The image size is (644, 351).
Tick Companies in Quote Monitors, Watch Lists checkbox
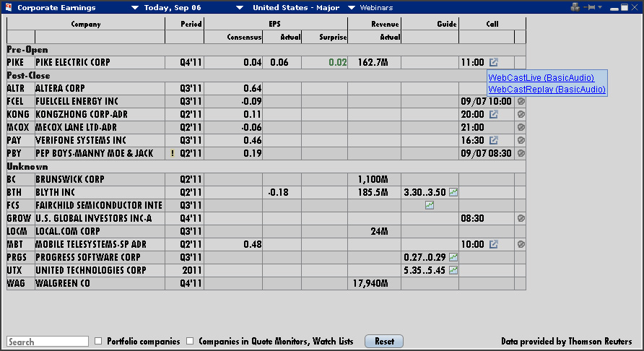click(x=190, y=341)
